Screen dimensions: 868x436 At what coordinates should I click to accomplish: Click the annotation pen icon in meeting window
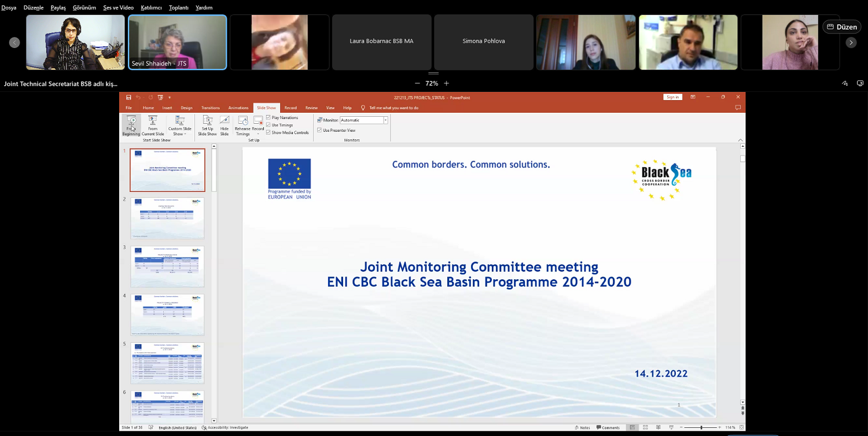coord(845,84)
